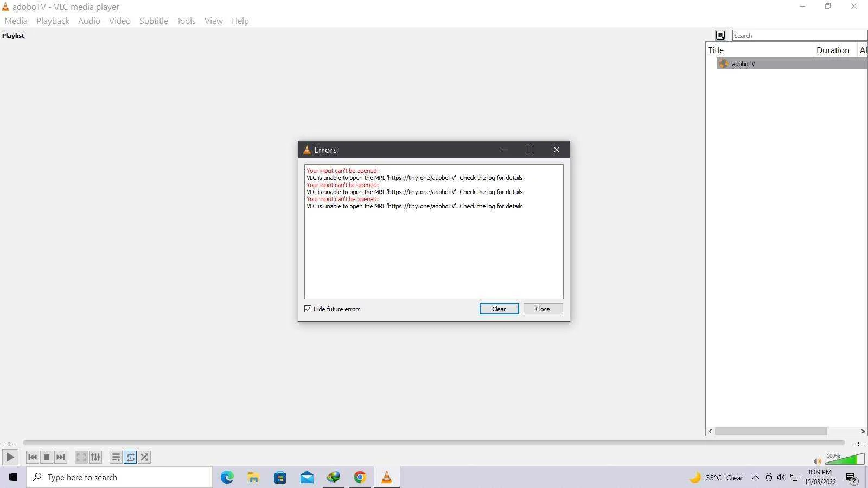Open the Video menu

[119, 21]
